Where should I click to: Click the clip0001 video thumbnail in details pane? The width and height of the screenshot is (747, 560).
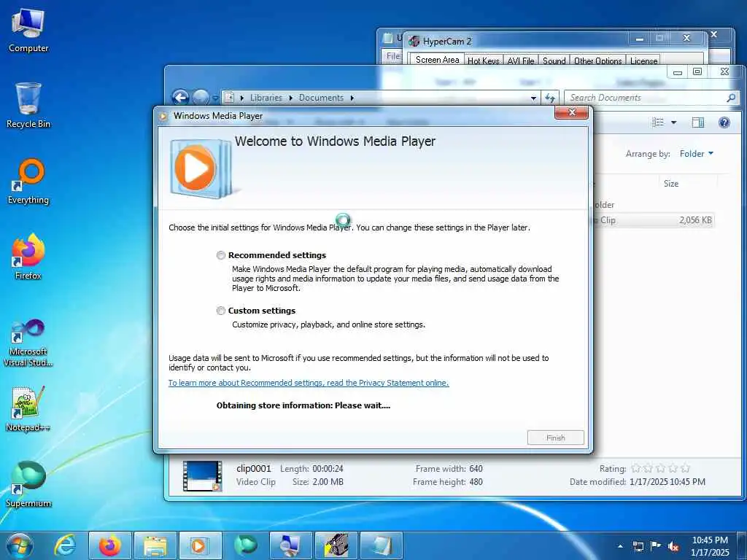203,475
